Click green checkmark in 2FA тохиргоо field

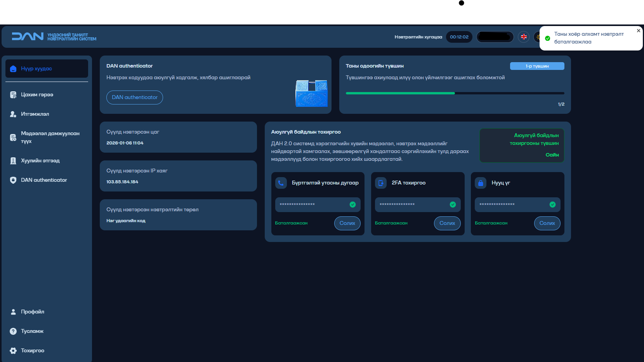453,205
